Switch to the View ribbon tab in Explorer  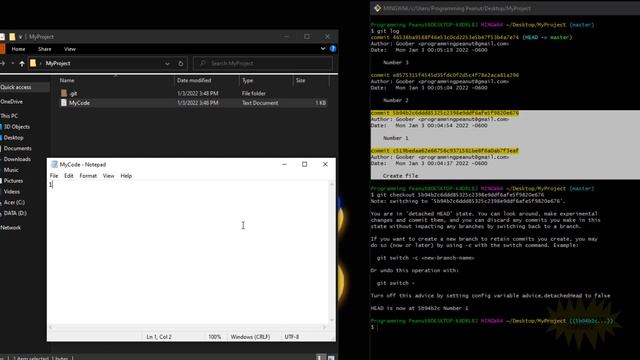coord(70,49)
